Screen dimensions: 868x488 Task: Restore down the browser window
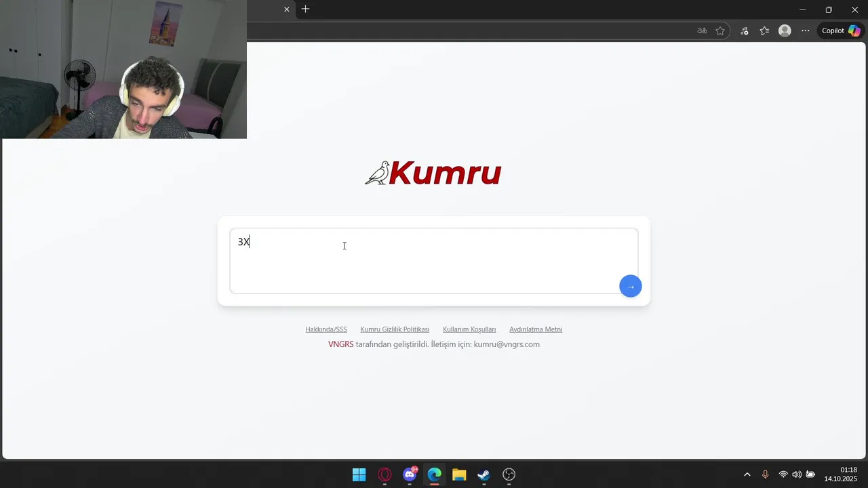pyautogui.click(x=829, y=9)
